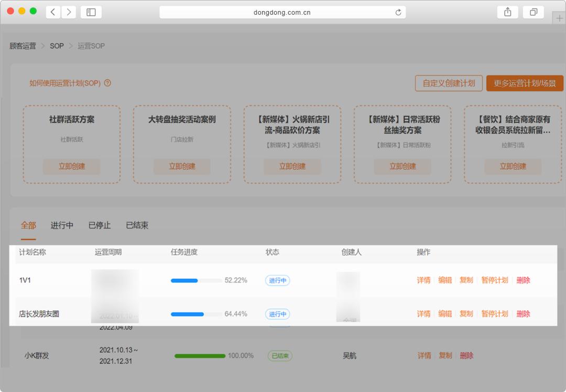
Task: Click the 52.22% progress bar of 1V1
Action: point(197,280)
